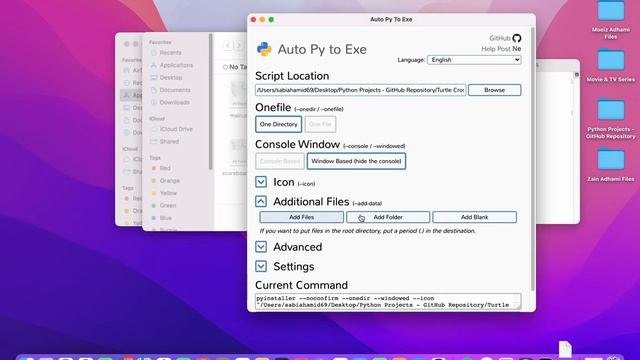
Task: Click the Script Location path field
Action: click(x=360, y=90)
